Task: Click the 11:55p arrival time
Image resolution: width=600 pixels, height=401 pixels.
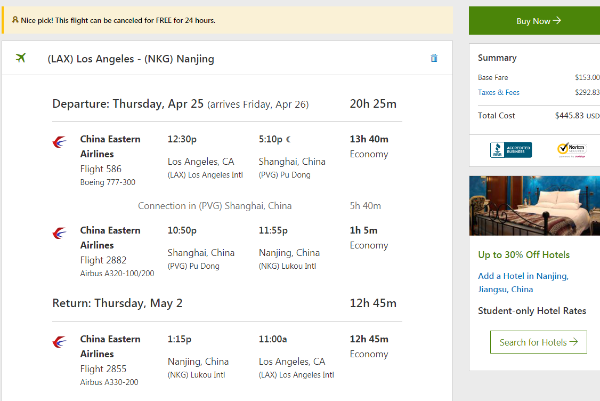Action: click(273, 230)
